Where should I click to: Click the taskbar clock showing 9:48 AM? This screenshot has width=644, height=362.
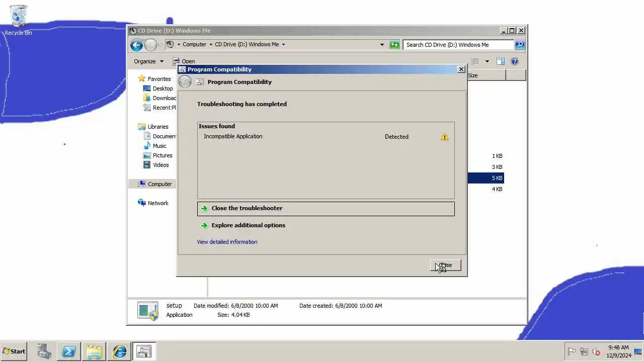pyautogui.click(x=618, y=351)
